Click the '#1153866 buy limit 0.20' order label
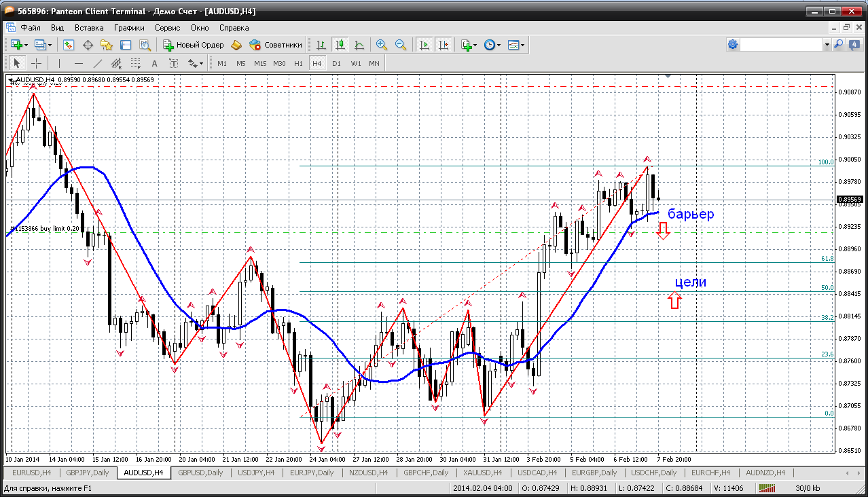Viewport: 868px width, 497px height. pyautogui.click(x=46, y=229)
